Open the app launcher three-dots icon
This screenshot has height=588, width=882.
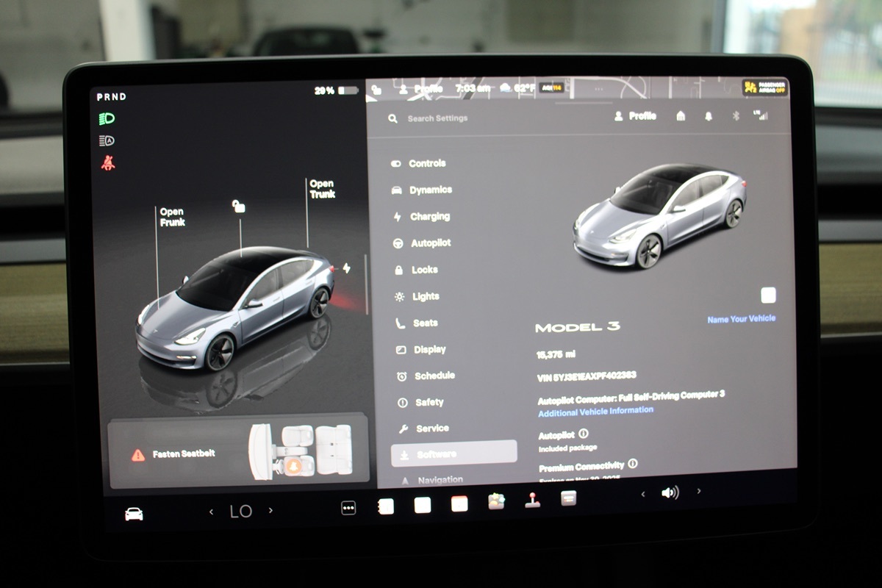tap(348, 508)
